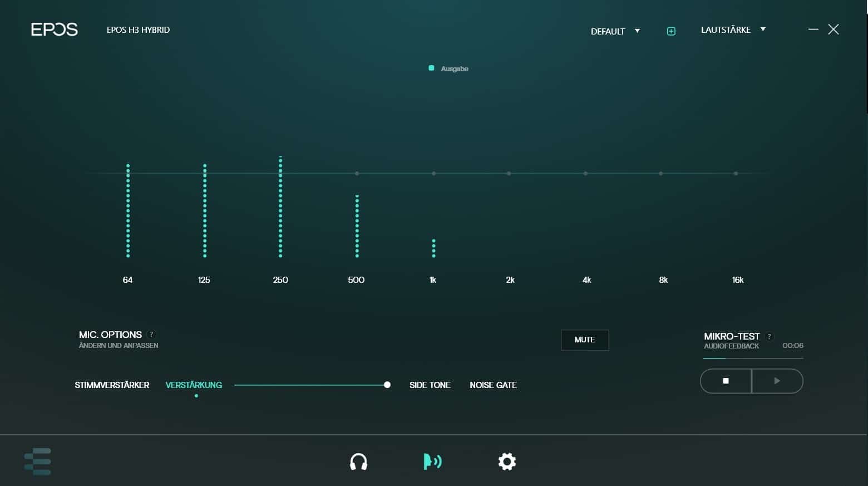The image size is (868, 486).
Task: Click the help icon beside Mikro-Test
Action: pos(770,336)
